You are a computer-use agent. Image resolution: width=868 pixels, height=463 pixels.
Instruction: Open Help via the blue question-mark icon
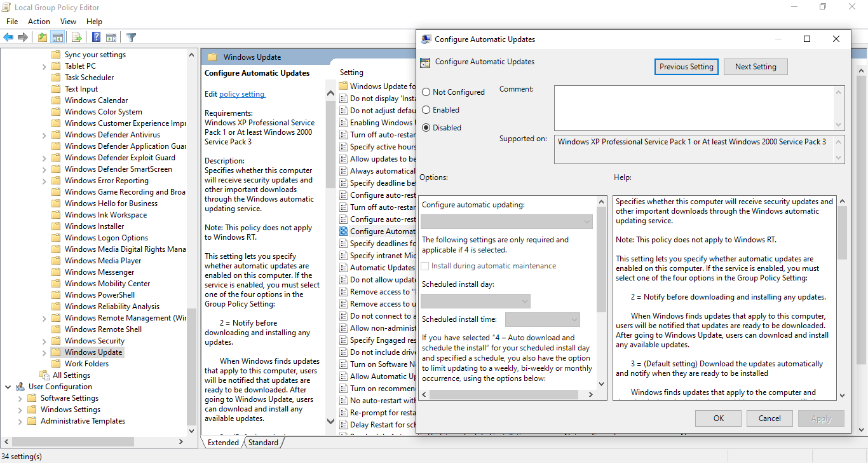97,38
